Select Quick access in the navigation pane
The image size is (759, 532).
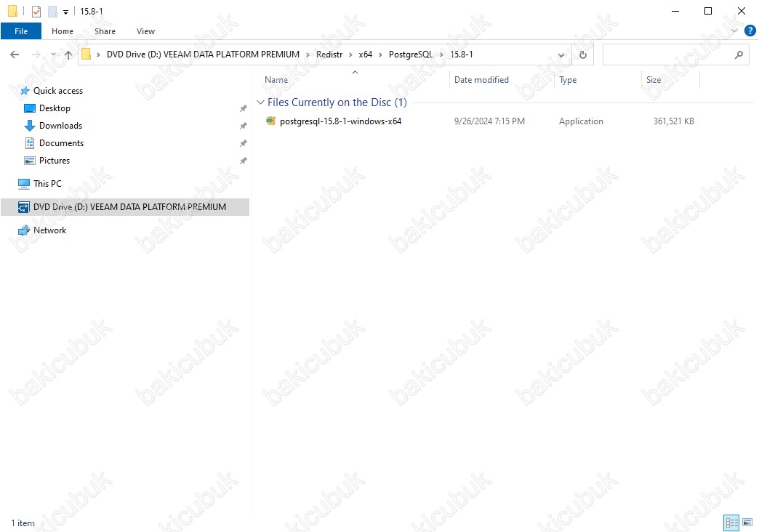point(58,91)
